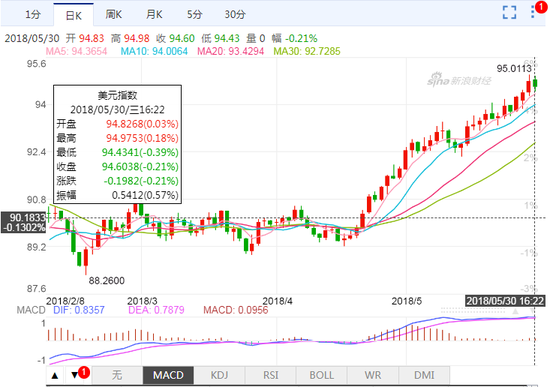Select the 无 indicator option
Image resolution: width=550 pixels, height=387 pixels.
pos(117,375)
